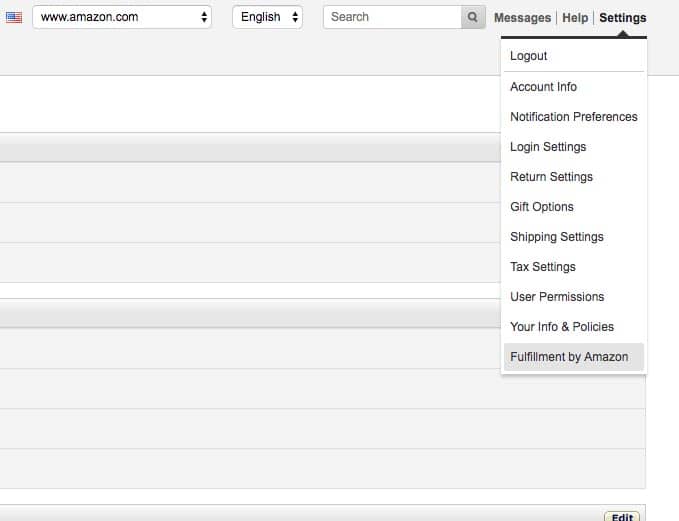This screenshot has width=679, height=521.
Task: Open the Messages link
Action: pos(522,18)
